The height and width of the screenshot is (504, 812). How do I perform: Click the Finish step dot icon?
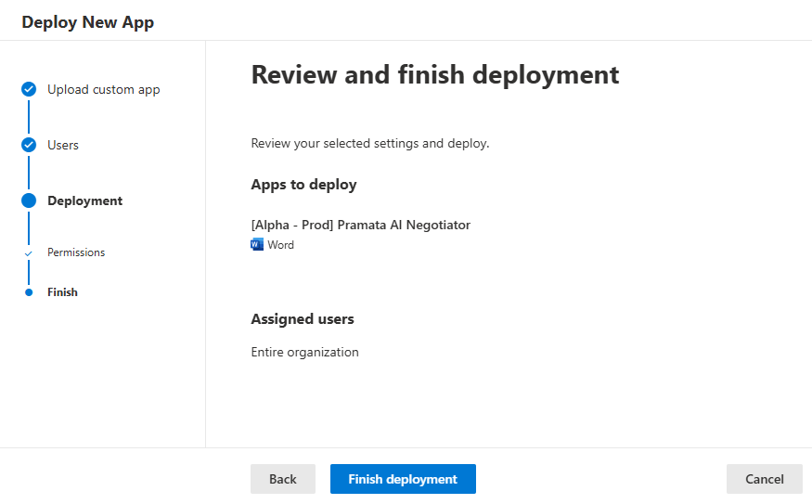tap(29, 292)
